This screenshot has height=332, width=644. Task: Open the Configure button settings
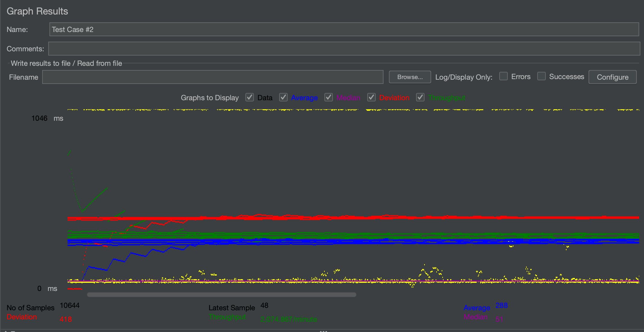coord(613,77)
